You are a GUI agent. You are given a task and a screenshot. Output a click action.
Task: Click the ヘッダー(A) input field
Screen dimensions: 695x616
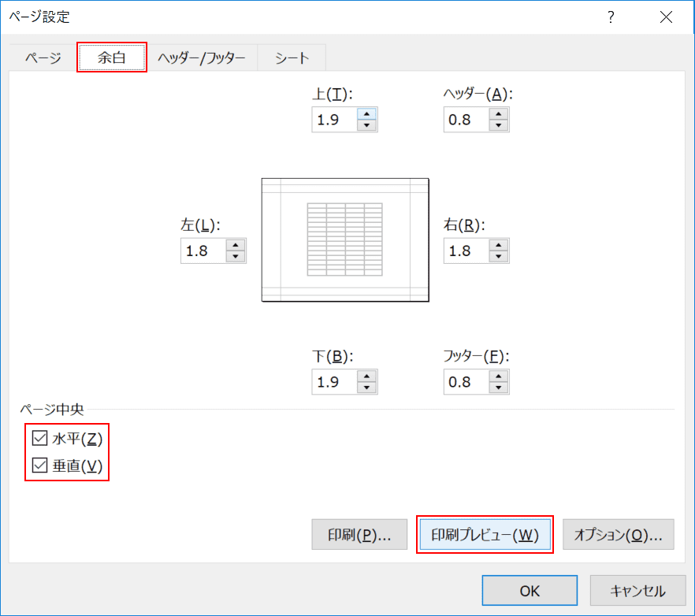[466, 120]
